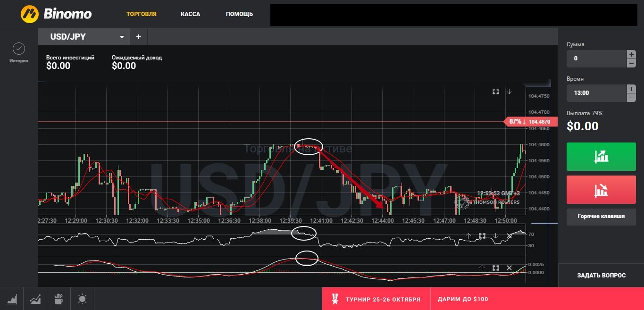
Task: Decrease Сумма with minus stepper
Action: (x=631, y=63)
